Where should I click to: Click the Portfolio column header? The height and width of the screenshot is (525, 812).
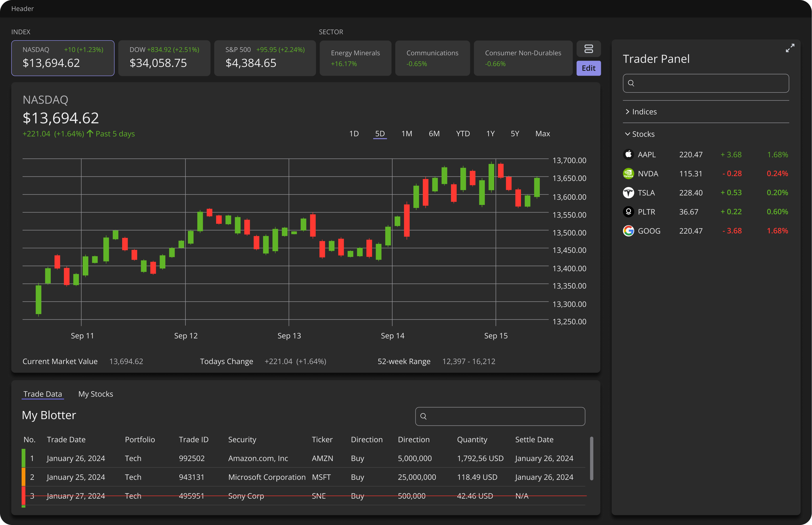coord(140,440)
